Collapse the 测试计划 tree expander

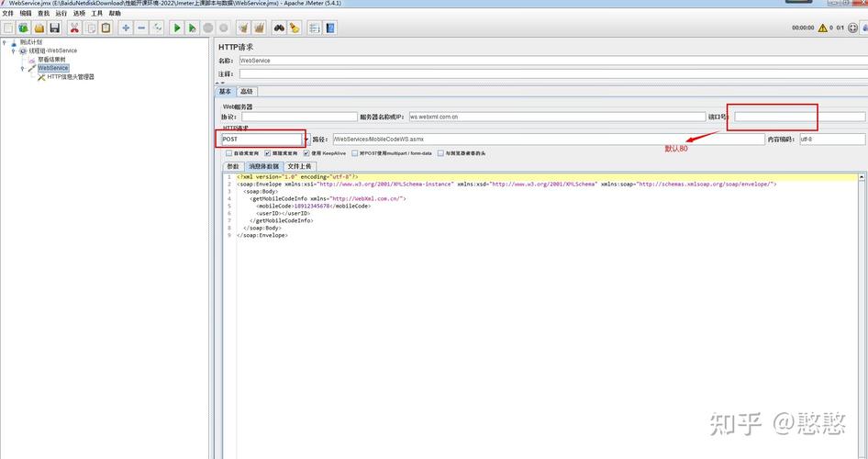click(5, 41)
